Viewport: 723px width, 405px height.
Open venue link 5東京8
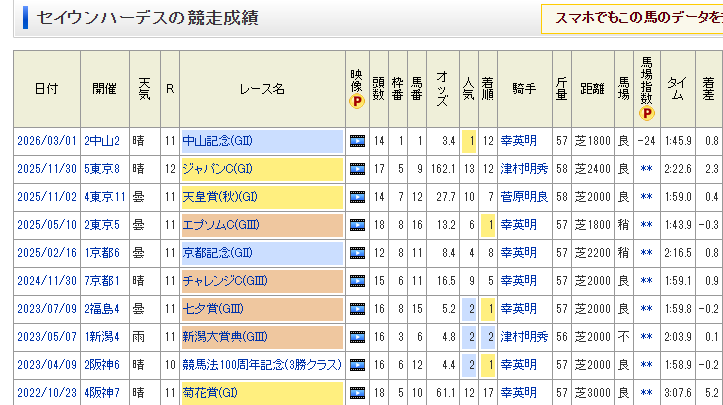click(x=102, y=170)
